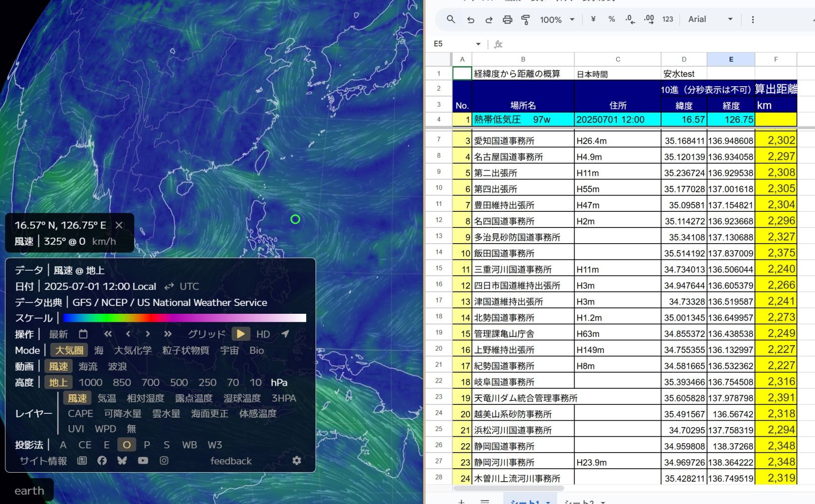Choose the CAPE layer
The width and height of the screenshot is (815, 504).
pyautogui.click(x=80, y=413)
